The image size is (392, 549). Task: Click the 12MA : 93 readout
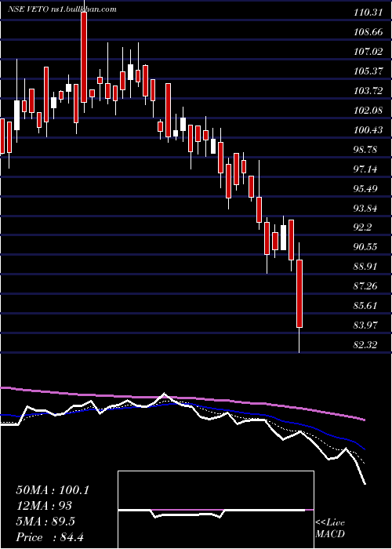pyautogui.click(x=44, y=506)
